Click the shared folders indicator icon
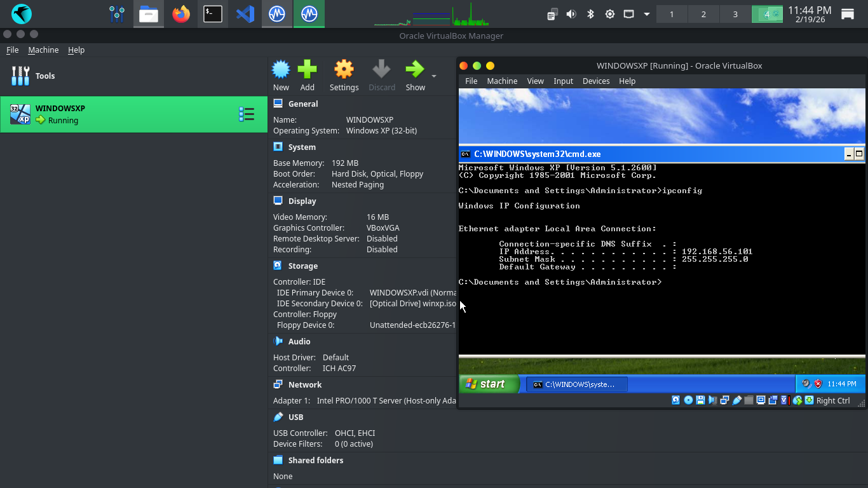This screenshot has height=488, width=868. click(749, 400)
